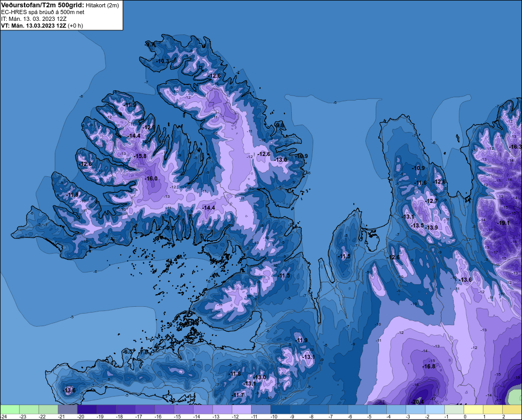Image resolution: width=522 pixels, height=420 pixels.
Task: Select the -7 legend color swatch
Action: [338, 409]
